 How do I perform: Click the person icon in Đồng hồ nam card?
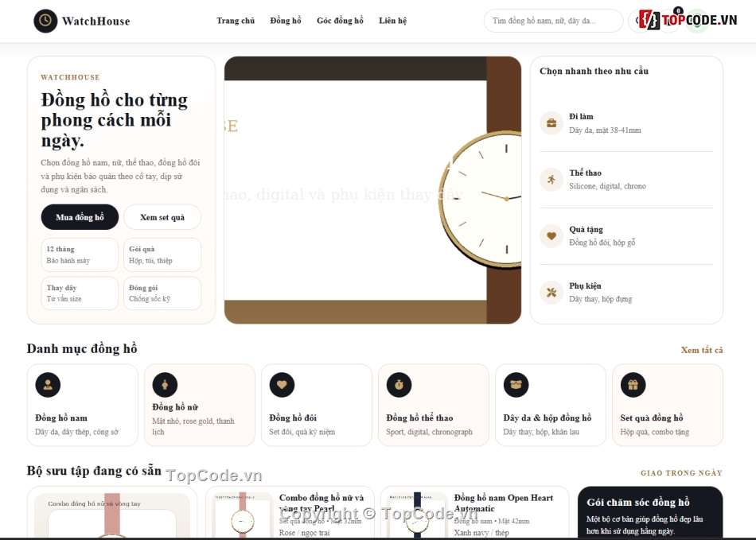point(48,385)
